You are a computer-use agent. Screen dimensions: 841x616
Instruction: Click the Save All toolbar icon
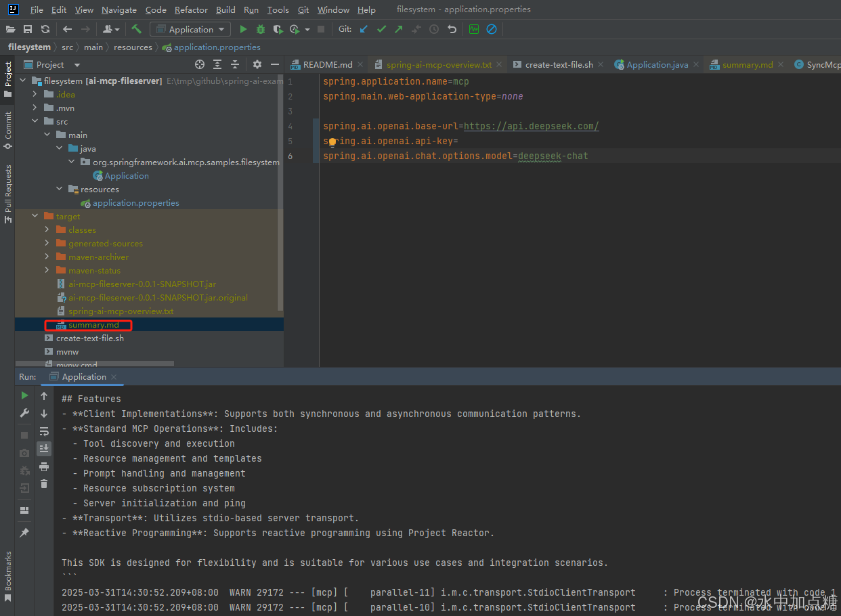tap(28, 29)
